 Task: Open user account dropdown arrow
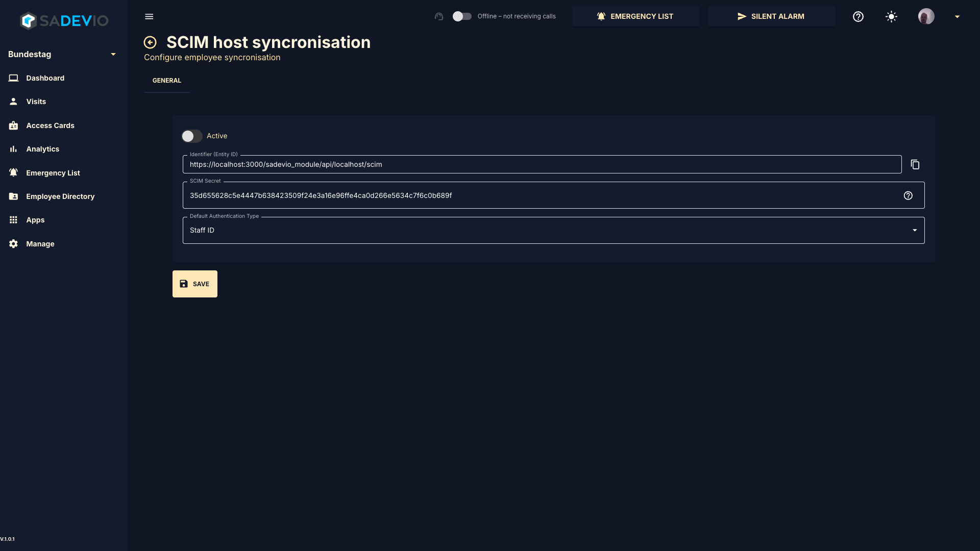957,16
